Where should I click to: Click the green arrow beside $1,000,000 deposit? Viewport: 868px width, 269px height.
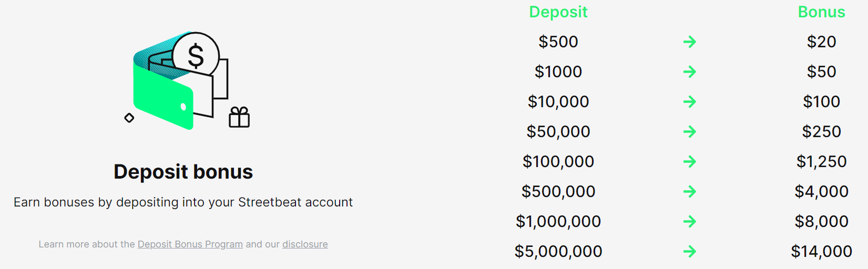[690, 221]
